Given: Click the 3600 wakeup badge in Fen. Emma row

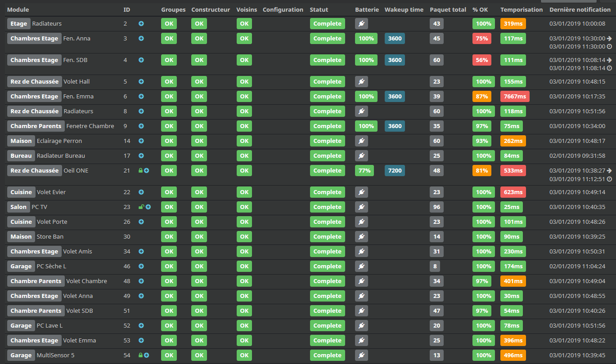Looking at the screenshot, I should [395, 97].
